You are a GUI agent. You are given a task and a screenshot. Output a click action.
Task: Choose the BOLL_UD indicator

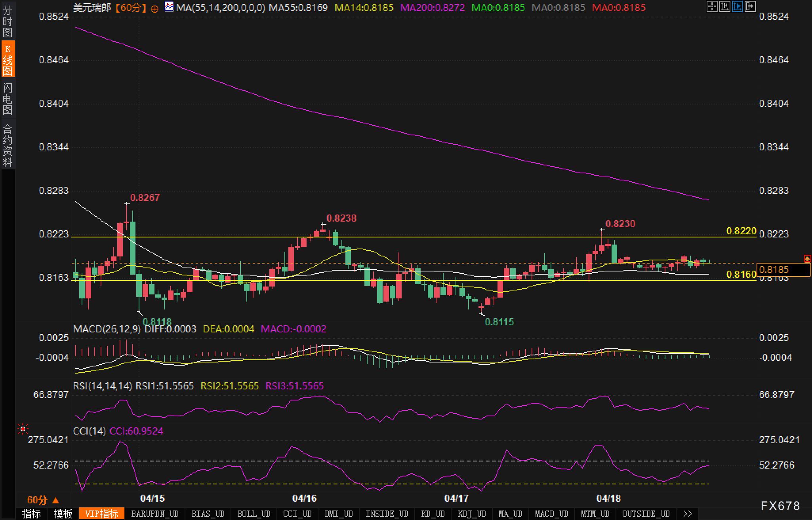[254, 514]
